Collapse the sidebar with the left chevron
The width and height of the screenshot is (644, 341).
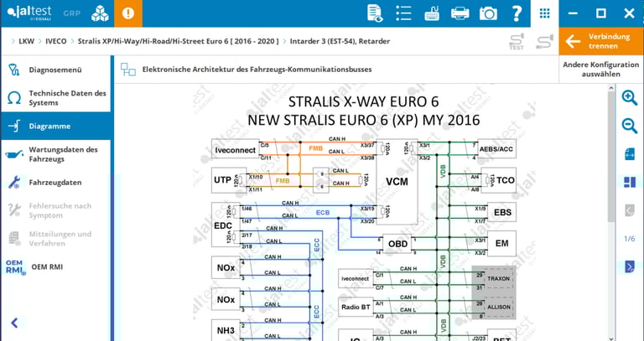click(14, 323)
